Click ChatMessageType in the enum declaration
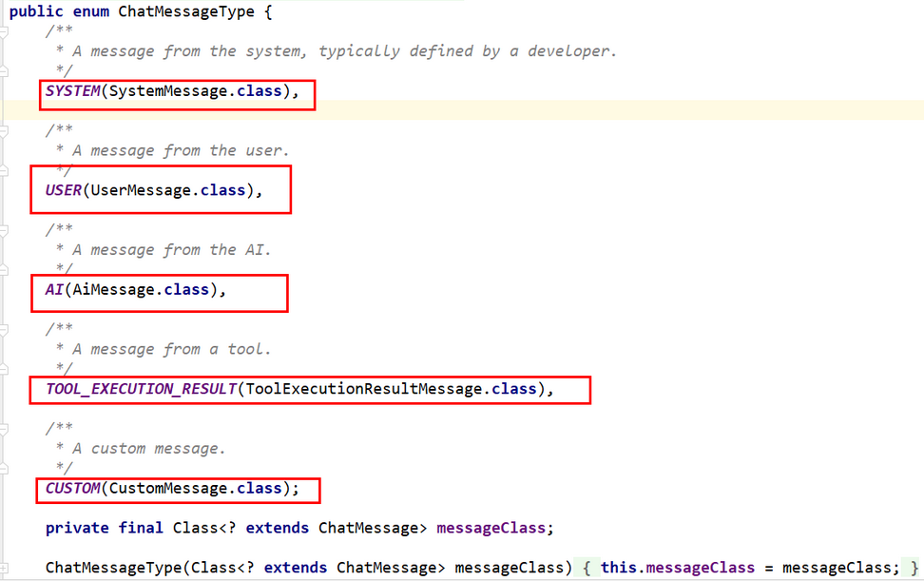The image size is (924, 581). (x=186, y=11)
